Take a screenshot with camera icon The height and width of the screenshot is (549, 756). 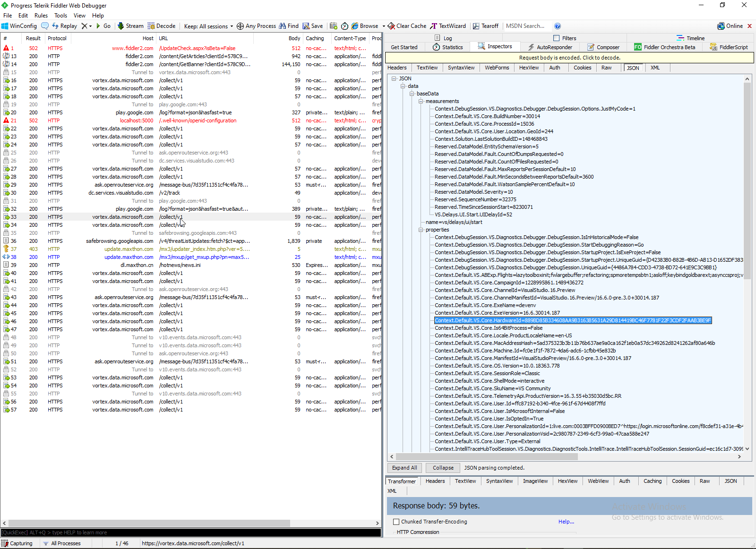334,26
